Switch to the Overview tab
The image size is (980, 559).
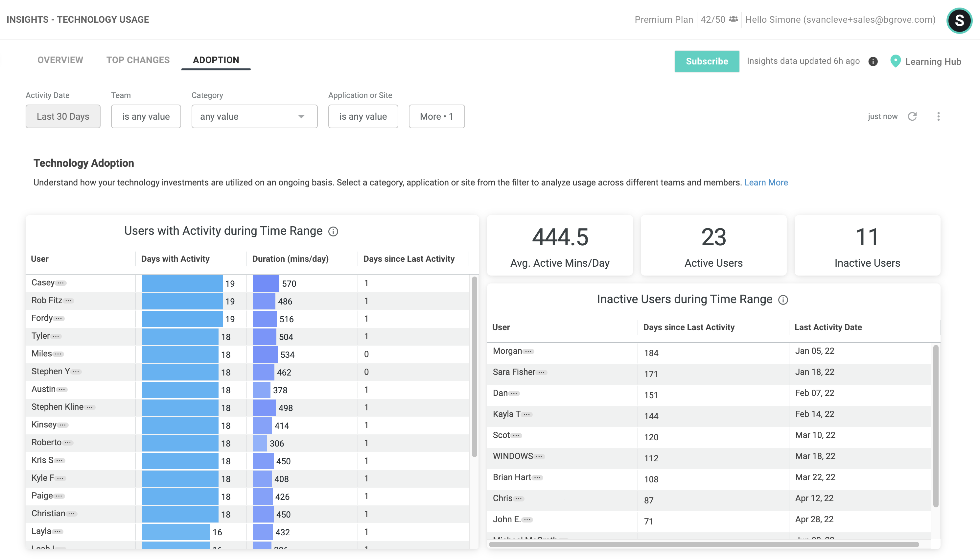coord(60,60)
